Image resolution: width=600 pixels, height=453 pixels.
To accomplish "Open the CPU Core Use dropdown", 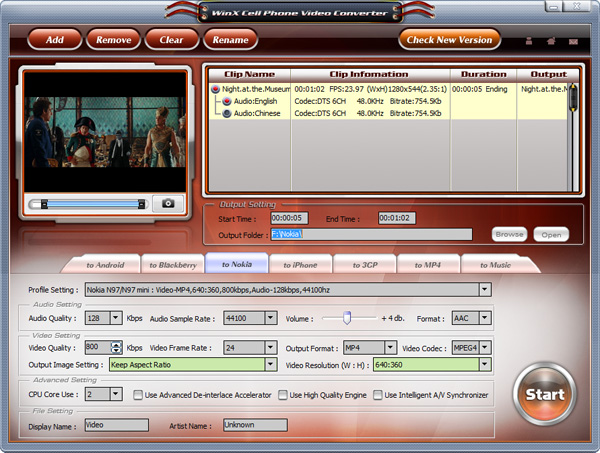I will tap(116, 394).
